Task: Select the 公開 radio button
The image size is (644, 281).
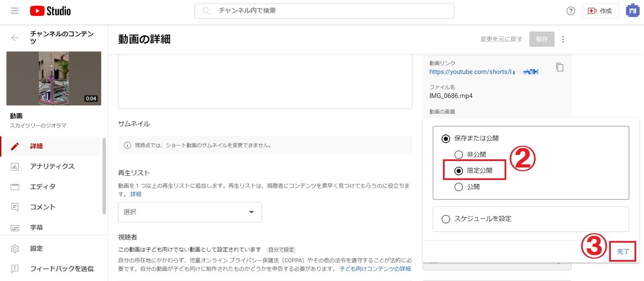Action: pos(458,187)
